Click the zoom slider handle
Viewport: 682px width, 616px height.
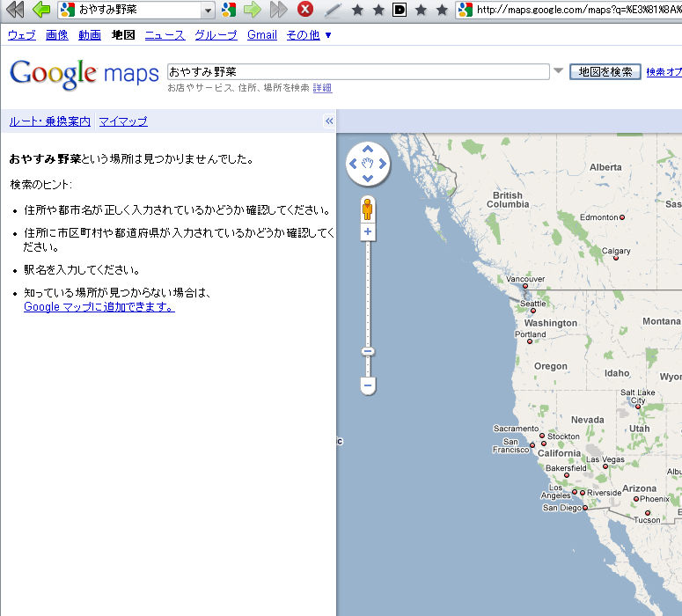368,351
